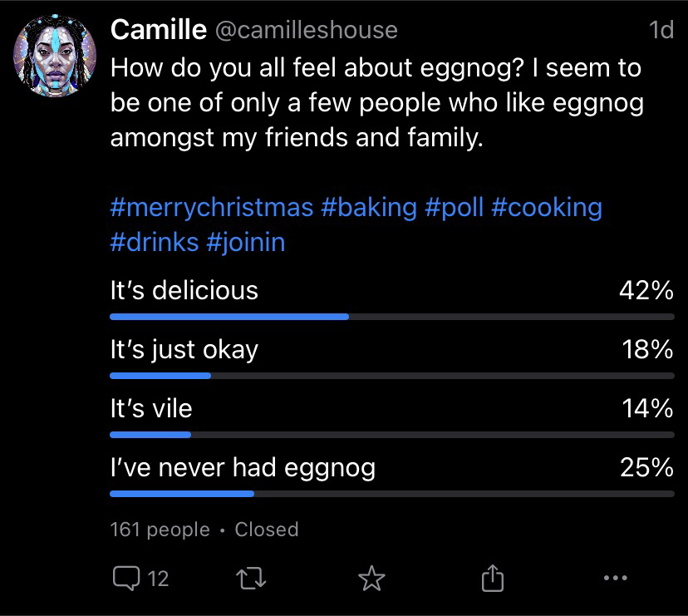View the 12 replies count
The height and width of the screenshot is (616, 688).
point(158,579)
